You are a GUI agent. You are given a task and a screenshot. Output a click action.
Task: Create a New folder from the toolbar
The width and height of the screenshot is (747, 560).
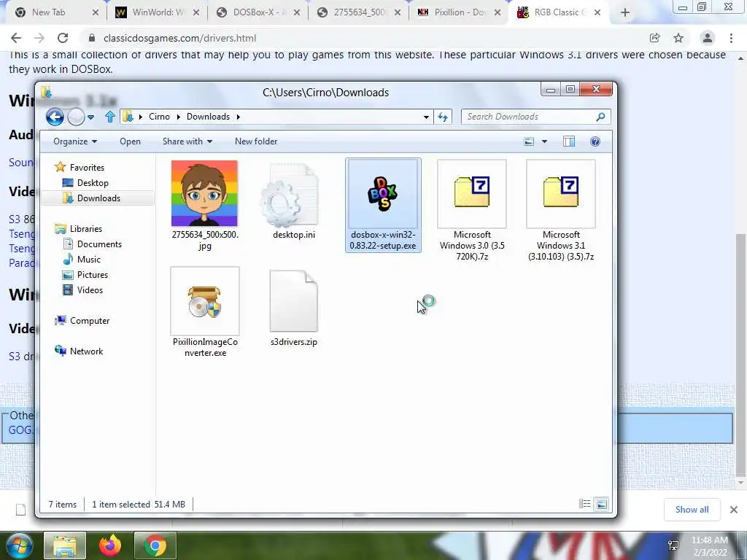[256, 141]
